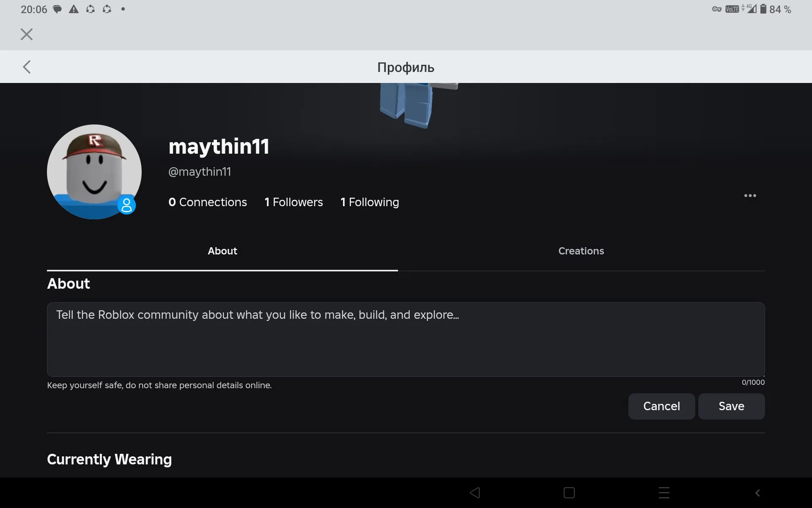Tap the Android back triangle navigation icon
Image resolution: width=812 pixels, height=508 pixels.
pyautogui.click(x=475, y=493)
